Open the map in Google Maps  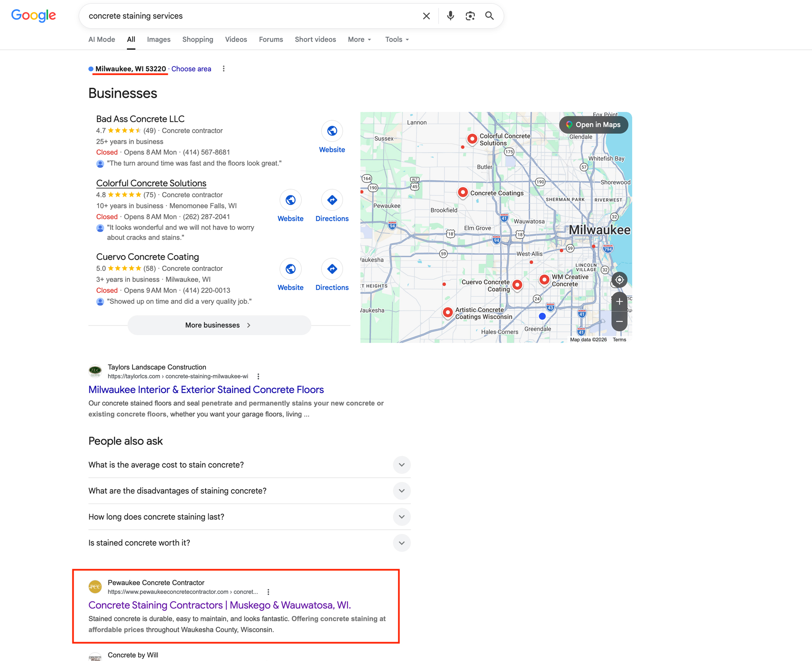pos(593,125)
